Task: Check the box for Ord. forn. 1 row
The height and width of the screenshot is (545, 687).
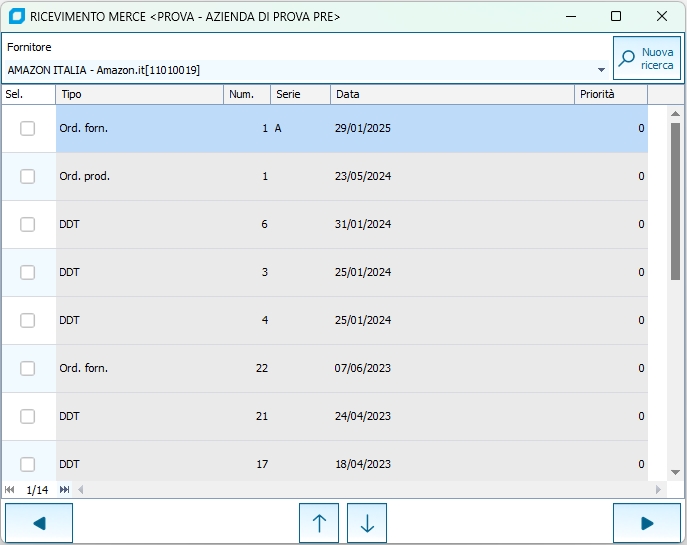Action: pyautogui.click(x=28, y=128)
